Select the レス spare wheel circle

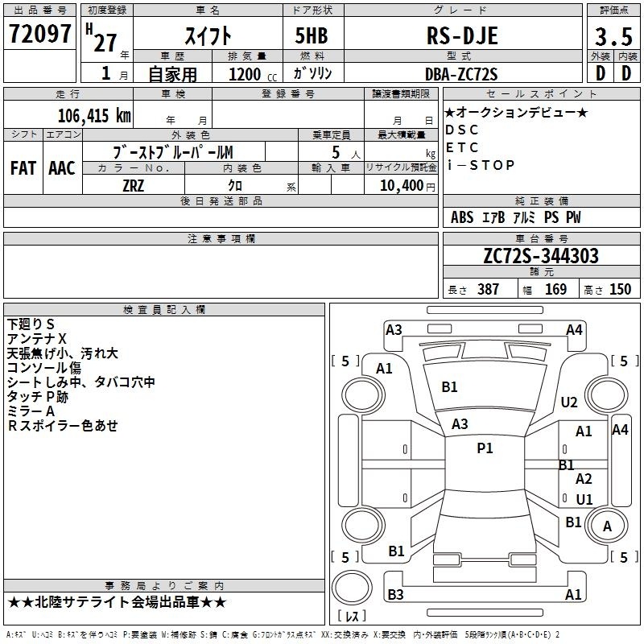click(352, 588)
